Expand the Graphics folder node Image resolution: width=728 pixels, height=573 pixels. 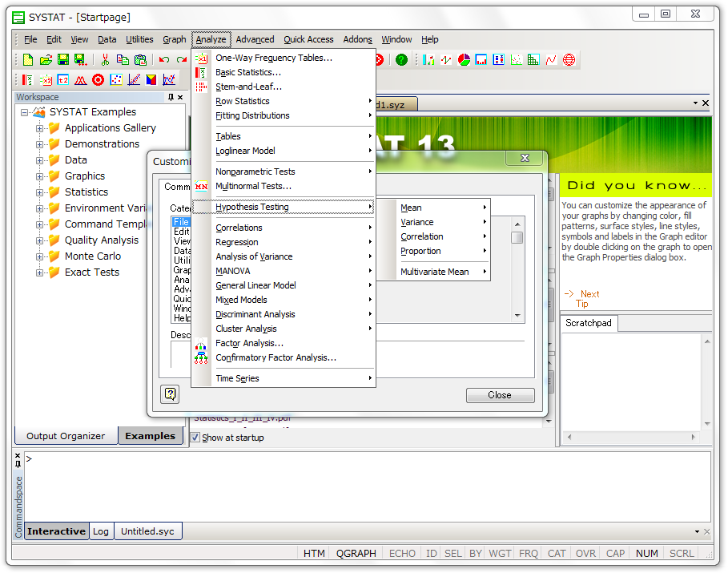pos(39,176)
